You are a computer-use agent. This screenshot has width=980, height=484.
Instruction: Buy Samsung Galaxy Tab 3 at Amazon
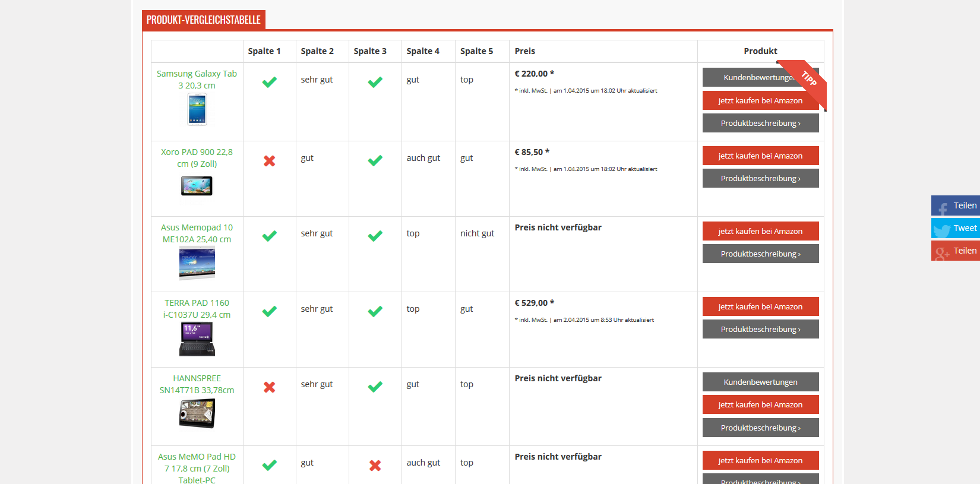(x=760, y=100)
